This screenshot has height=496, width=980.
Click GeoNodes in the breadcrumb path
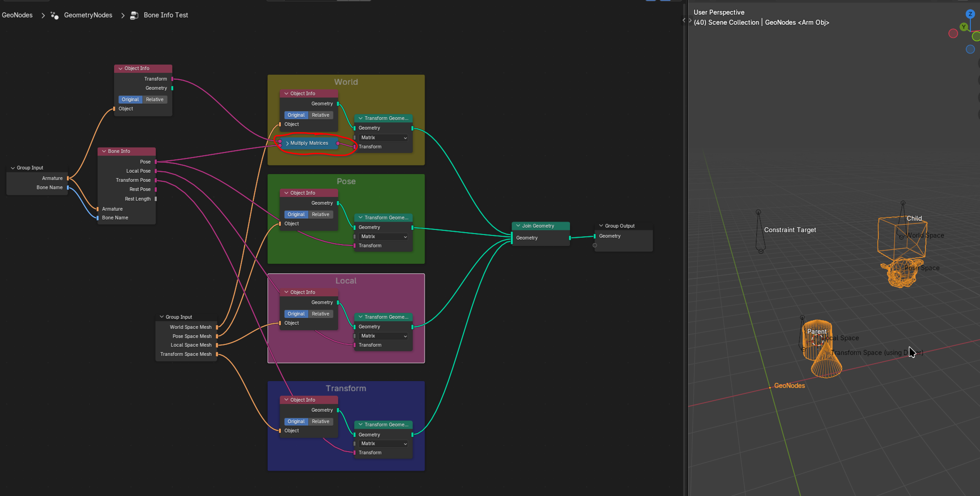coord(17,15)
